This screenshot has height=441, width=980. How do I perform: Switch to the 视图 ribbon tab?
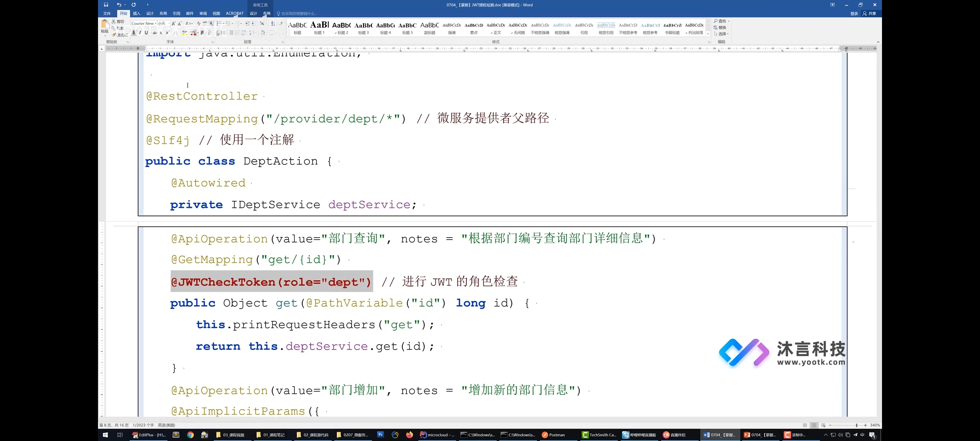pos(216,13)
